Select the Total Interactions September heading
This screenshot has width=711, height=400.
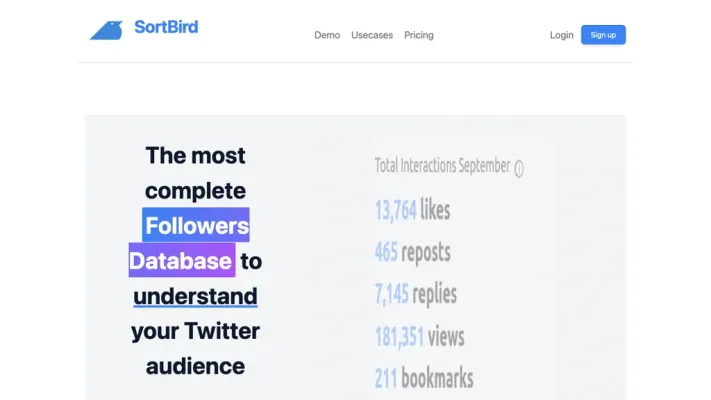[442, 166]
